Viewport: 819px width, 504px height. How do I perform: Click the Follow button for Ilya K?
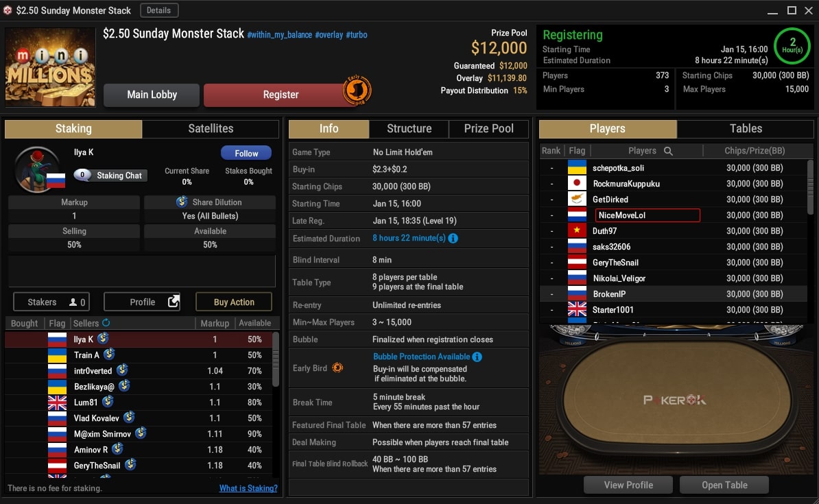pyautogui.click(x=246, y=153)
